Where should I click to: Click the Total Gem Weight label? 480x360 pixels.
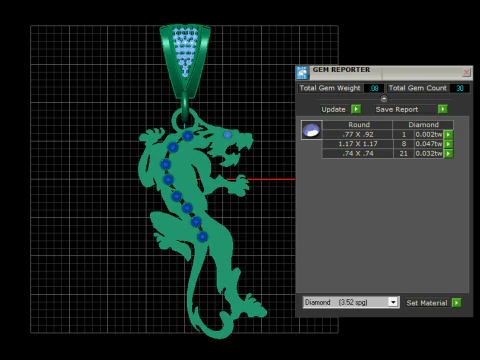coord(330,88)
